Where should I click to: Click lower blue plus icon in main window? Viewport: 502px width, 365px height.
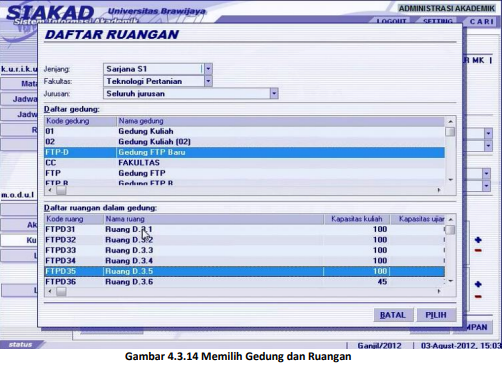[x=478, y=284]
